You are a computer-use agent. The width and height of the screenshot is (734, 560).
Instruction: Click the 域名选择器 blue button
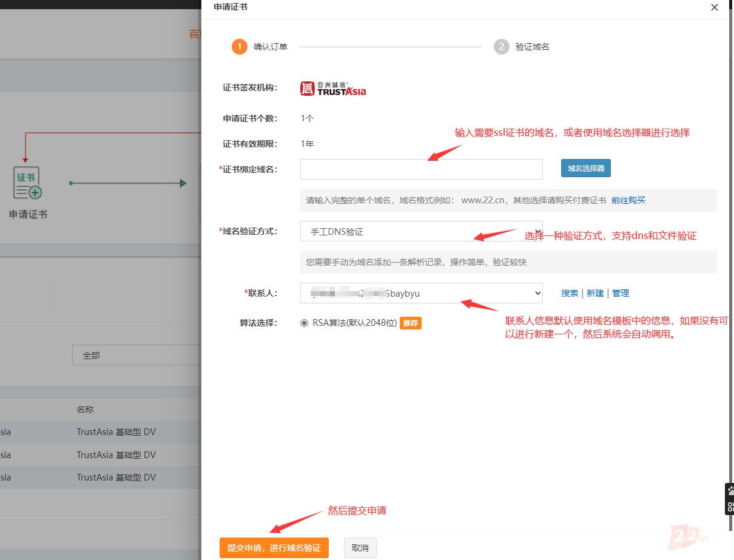585,169
